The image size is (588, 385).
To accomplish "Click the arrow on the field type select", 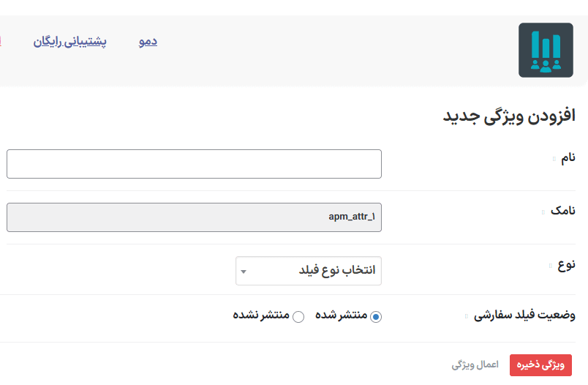I will pos(244,272).
